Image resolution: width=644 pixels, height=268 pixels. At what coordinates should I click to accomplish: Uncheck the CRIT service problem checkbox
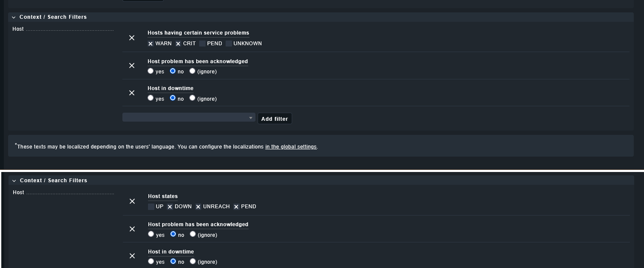(x=178, y=44)
